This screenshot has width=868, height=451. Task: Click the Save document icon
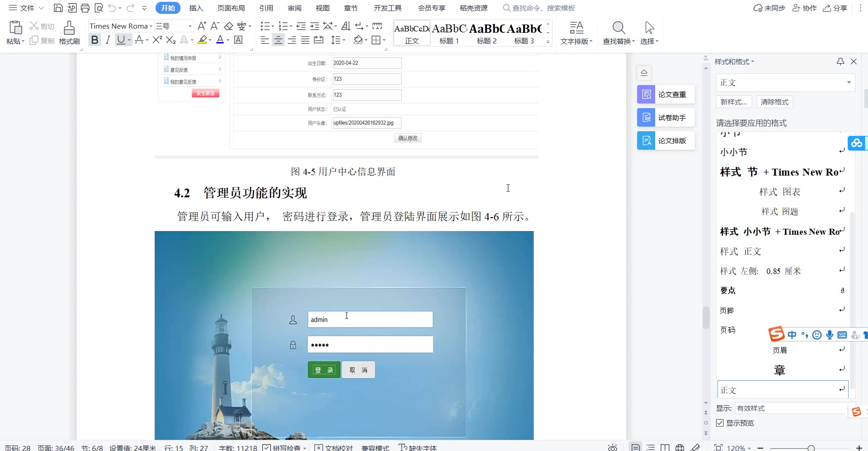pos(58,8)
